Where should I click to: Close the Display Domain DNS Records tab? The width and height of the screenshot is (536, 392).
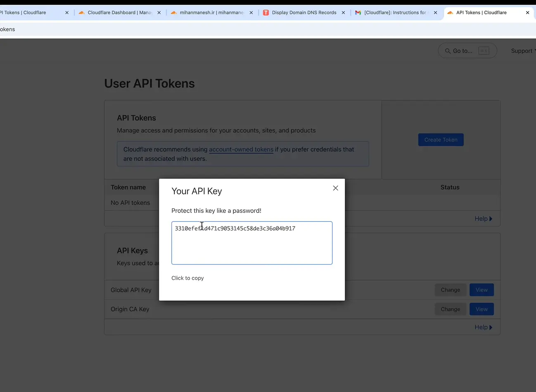[x=343, y=13]
